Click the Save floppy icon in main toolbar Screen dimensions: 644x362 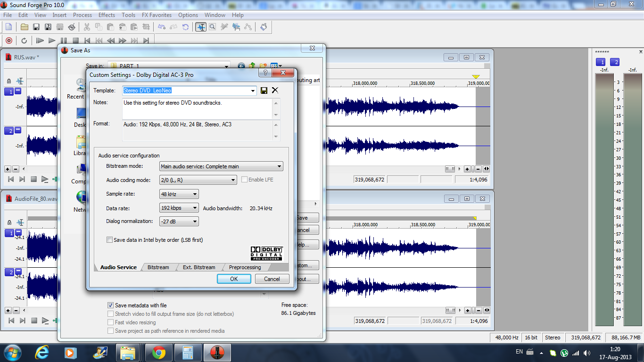coord(36,27)
